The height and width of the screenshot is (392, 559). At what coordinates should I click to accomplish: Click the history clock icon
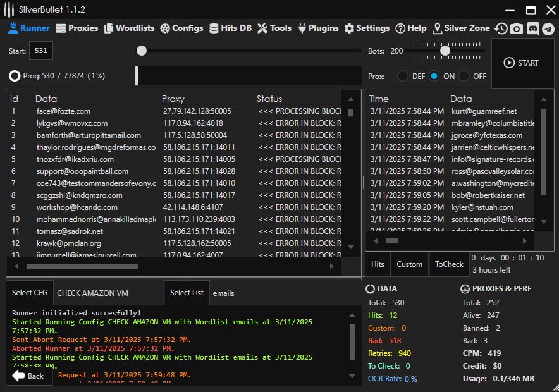pyautogui.click(x=501, y=28)
